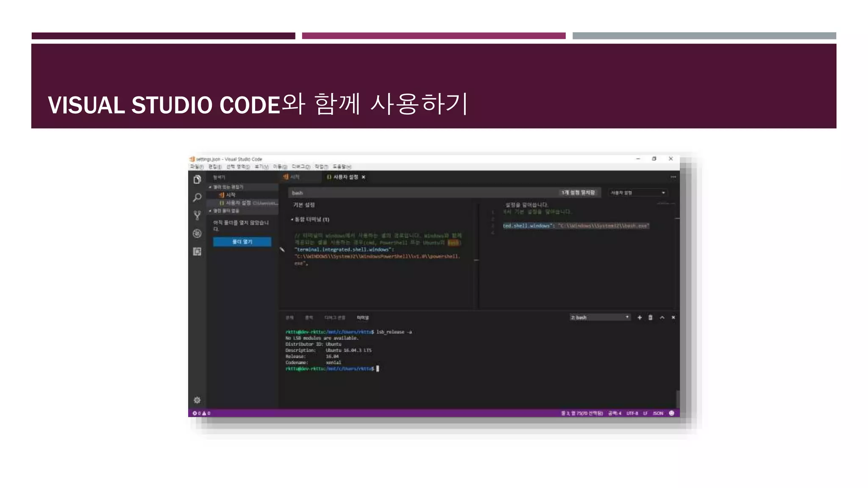The width and height of the screenshot is (868, 488).
Task: Click the JSON language mode indicator
Action: (x=658, y=413)
